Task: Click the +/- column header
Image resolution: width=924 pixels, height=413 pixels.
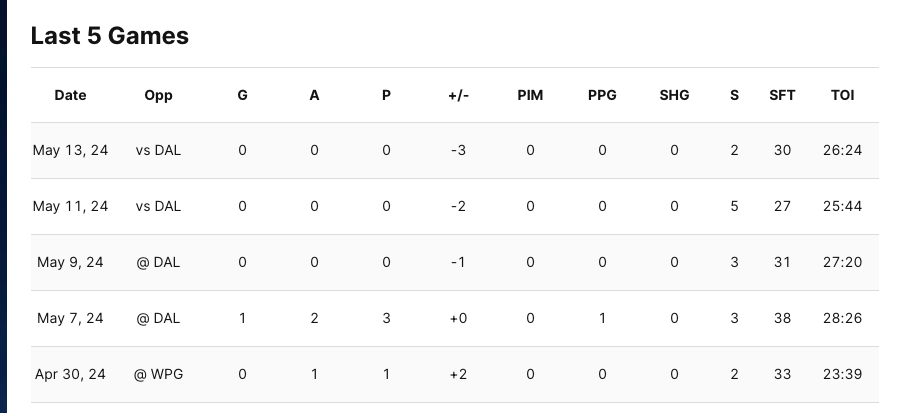Action: (458, 96)
